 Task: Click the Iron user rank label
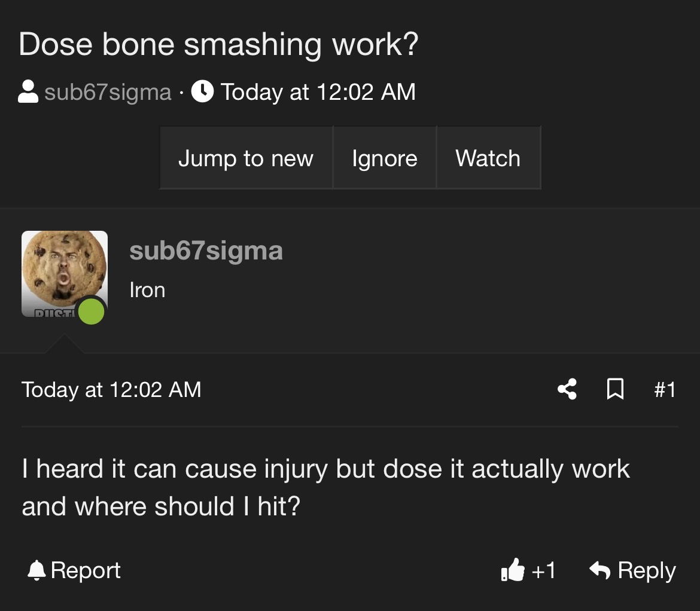147,290
